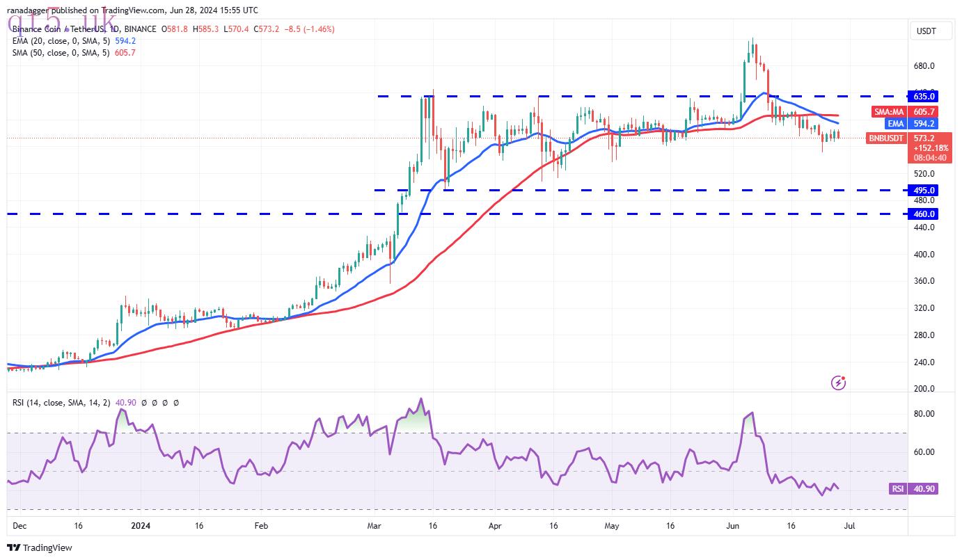This screenshot has width=962, height=560.
Task: Click the 573.2 current price label
Action: (923, 138)
